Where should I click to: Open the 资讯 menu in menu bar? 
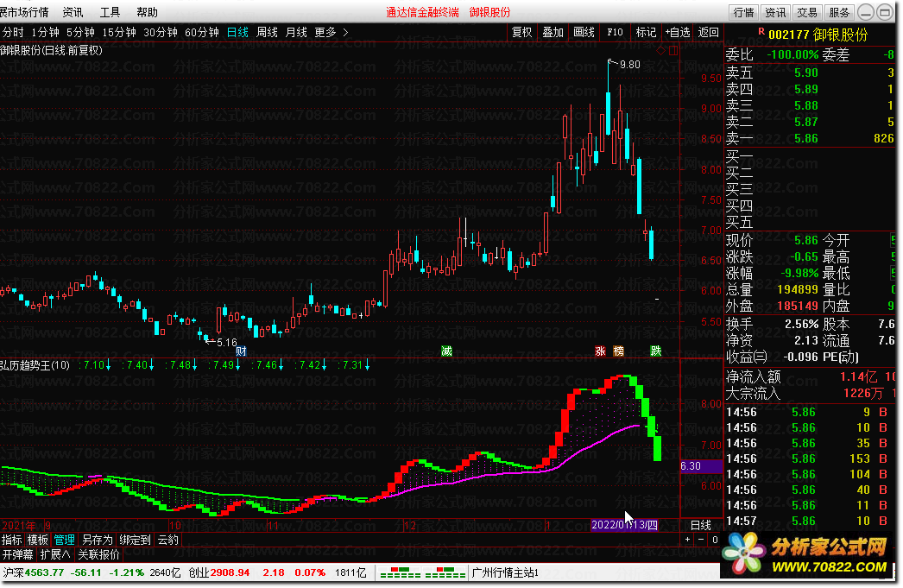coord(73,12)
